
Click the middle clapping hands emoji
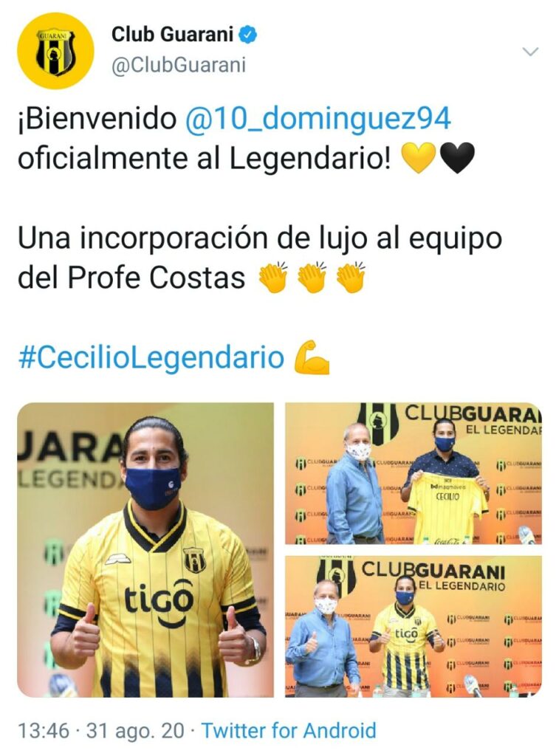point(312,278)
